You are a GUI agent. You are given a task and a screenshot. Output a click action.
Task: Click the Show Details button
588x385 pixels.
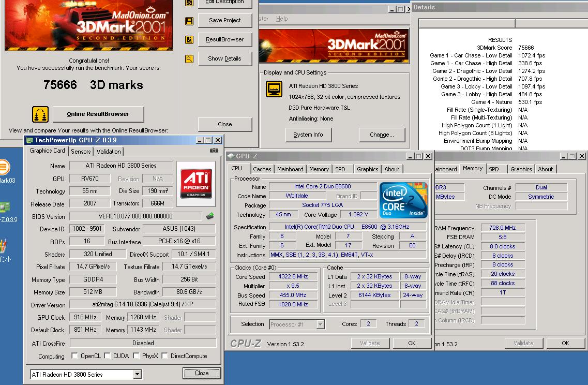point(225,59)
